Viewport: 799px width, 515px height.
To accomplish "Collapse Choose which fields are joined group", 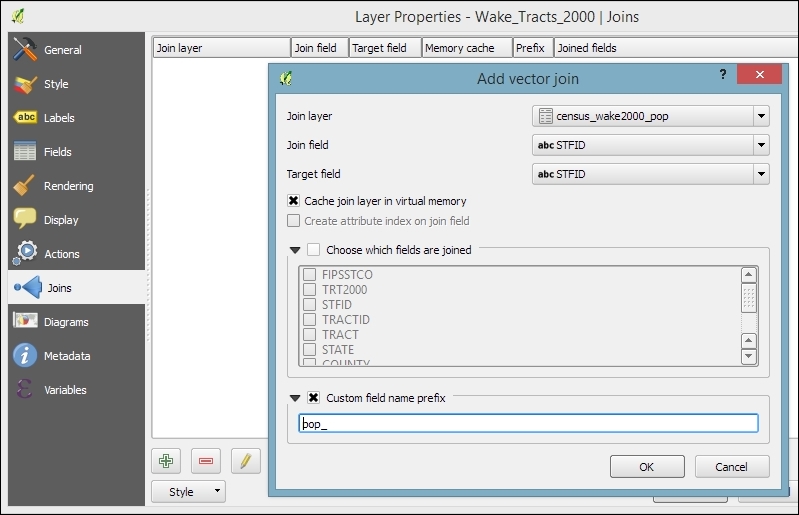I will tap(295, 250).
